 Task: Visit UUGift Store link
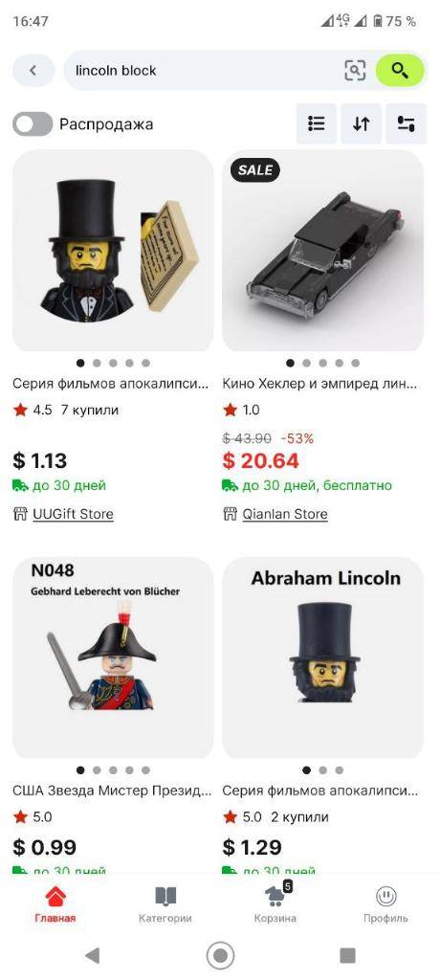(73, 514)
